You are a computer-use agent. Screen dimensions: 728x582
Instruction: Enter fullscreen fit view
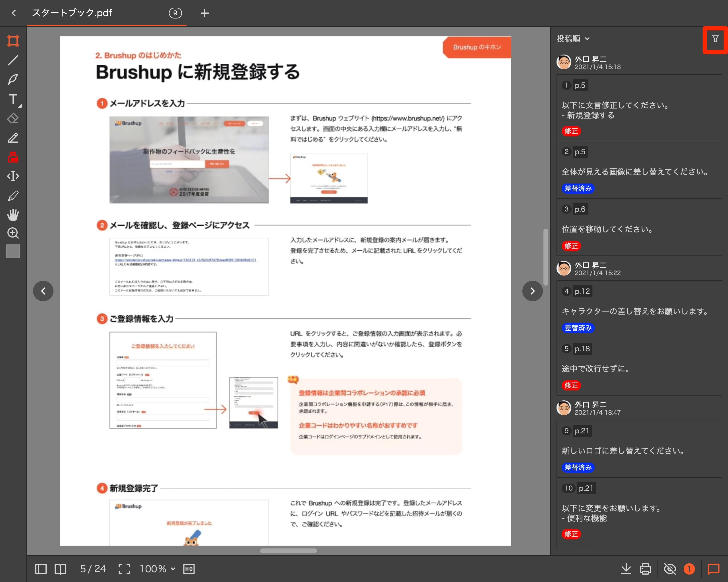pyautogui.click(x=124, y=569)
